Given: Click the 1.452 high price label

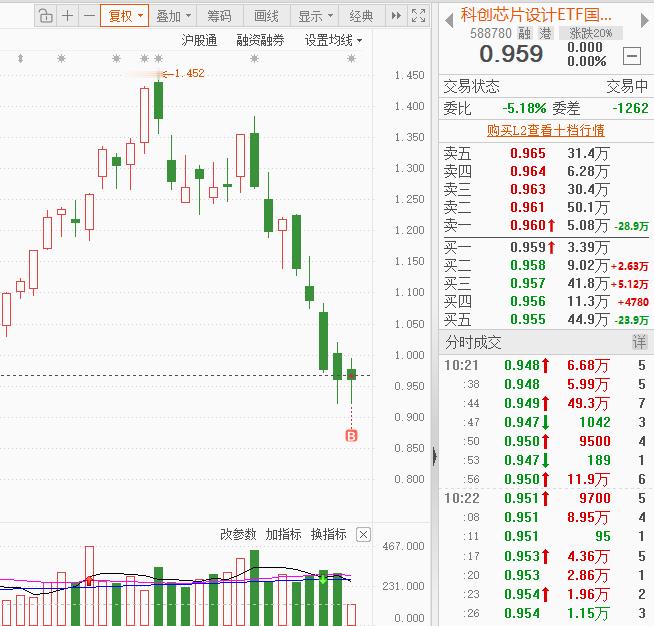Looking at the screenshot, I should [x=189, y=73].
